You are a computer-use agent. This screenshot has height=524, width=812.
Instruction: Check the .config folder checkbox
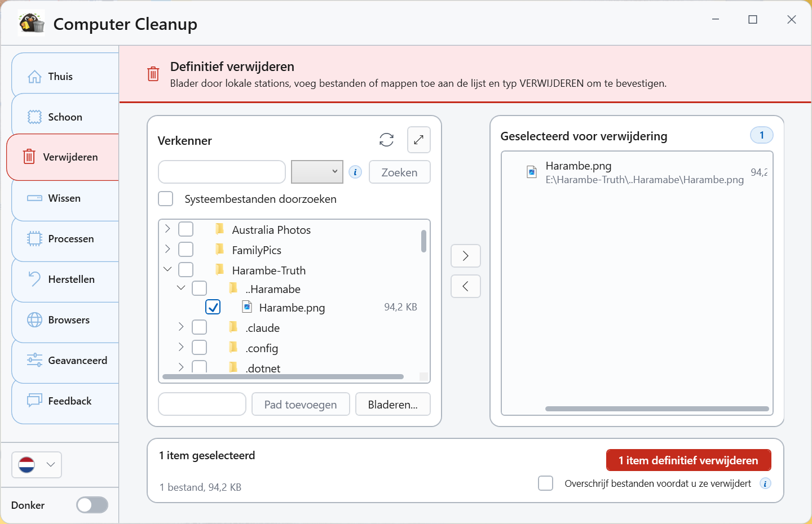[x=200, y=348]
